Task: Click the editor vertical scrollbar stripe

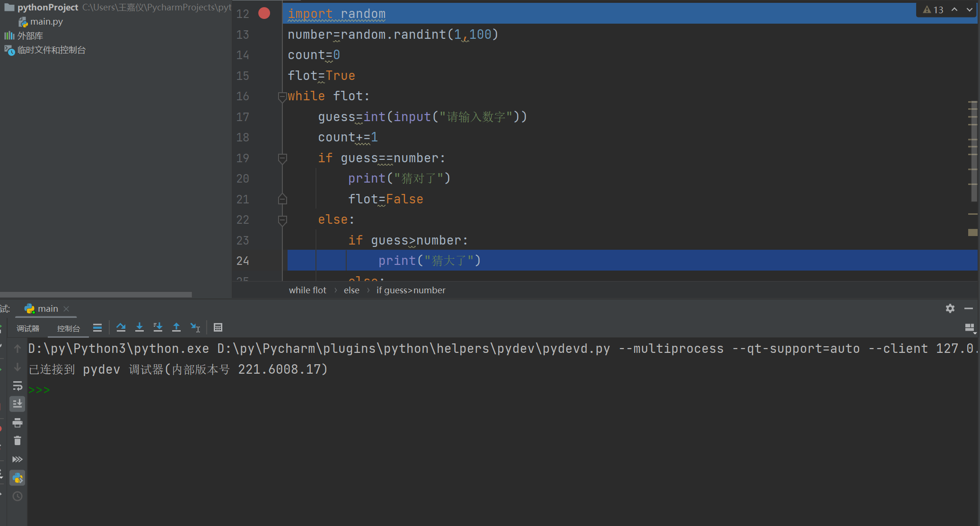Action: coord(973,151)
